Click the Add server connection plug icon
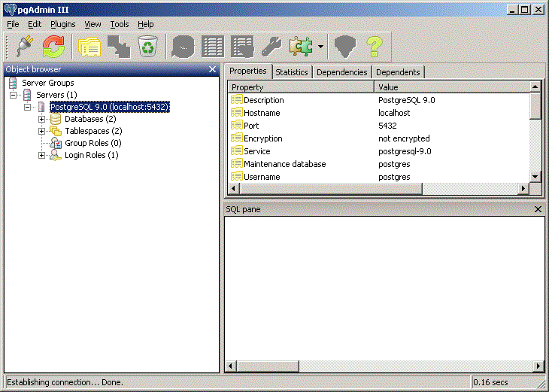Image resolution: width=549 pixels, height=392 pixels. (25, 46)
